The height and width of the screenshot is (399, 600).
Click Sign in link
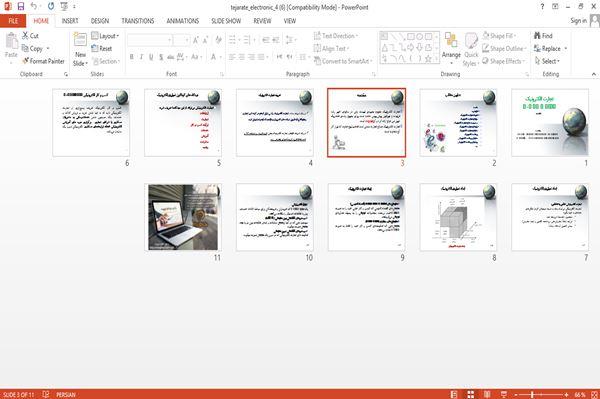point(578,21)
